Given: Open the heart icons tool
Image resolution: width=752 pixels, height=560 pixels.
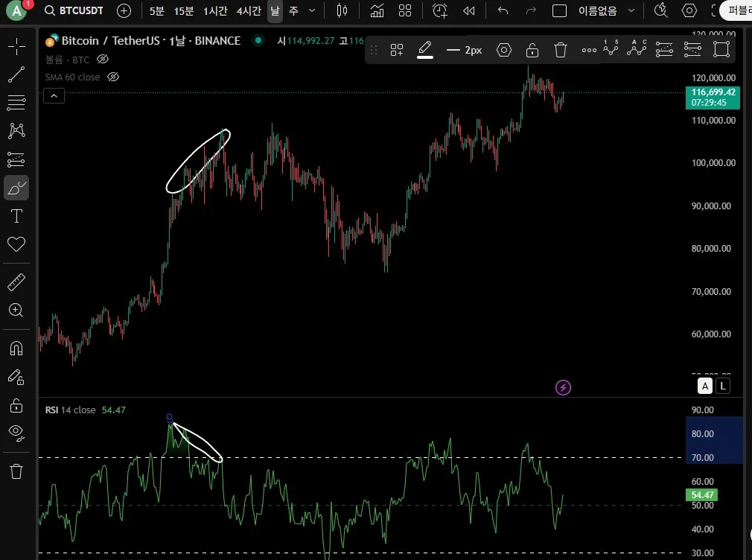Looking at the screenshot, I should (x=16, y=244).
